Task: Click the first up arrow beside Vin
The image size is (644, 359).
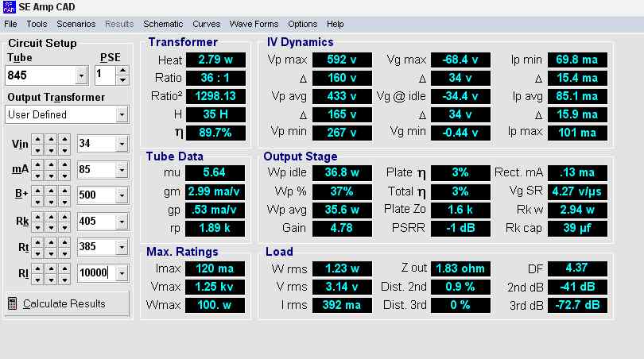Action: pos(37,140)
